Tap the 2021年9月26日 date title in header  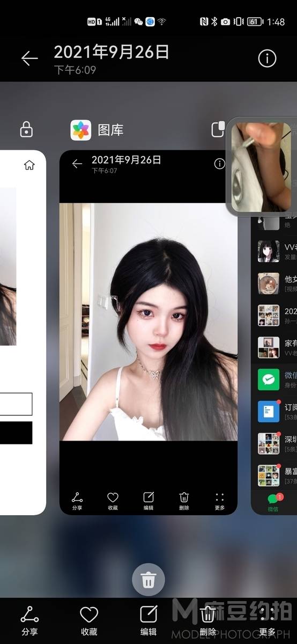112,52
